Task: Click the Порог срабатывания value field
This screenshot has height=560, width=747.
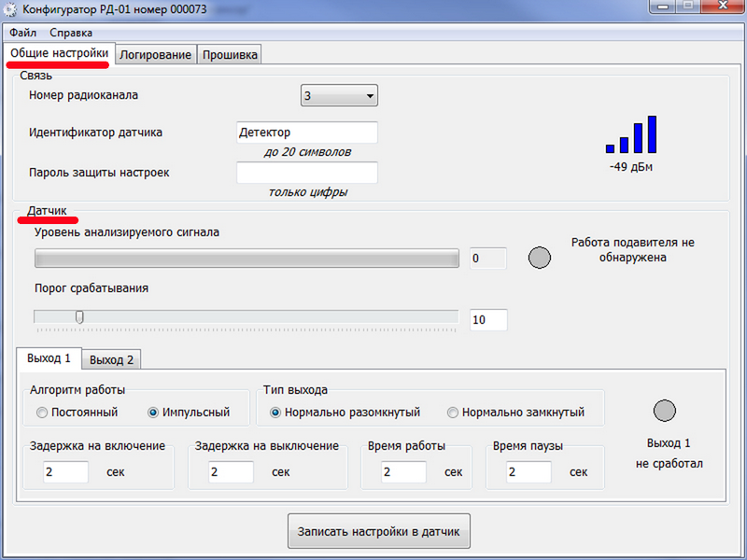Action: point(488,319)
